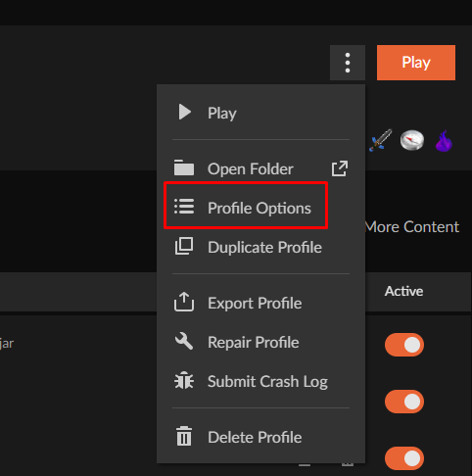
Task: Click the bug icon for Submit Crash Log
Action: pos(184,381)
